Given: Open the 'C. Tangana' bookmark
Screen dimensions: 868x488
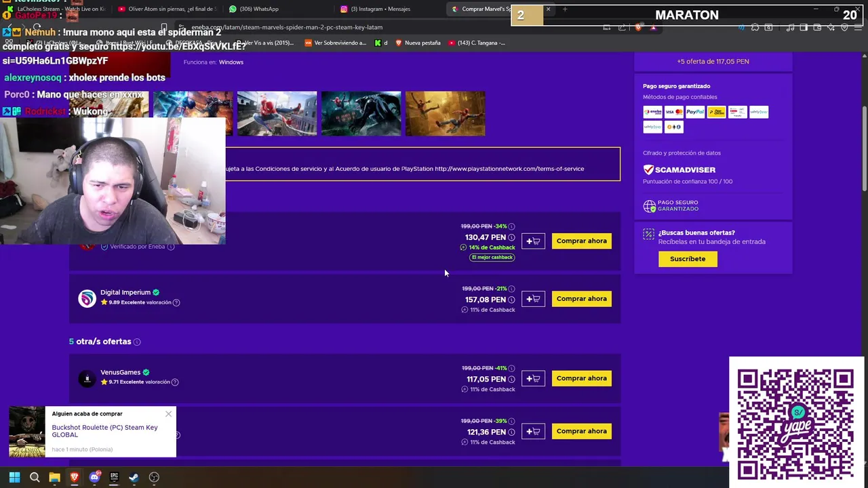Looking at the screenshot, I should [x=476, y=43].
